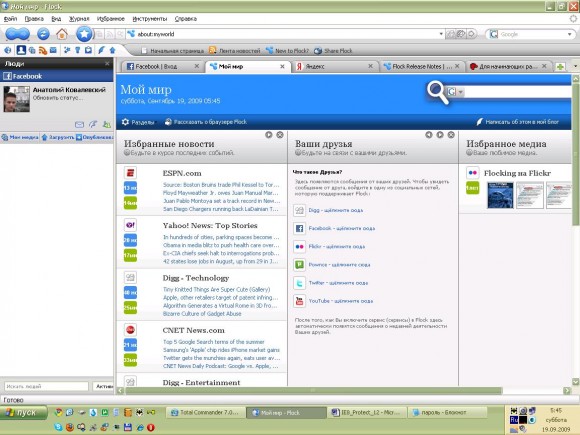Viewport: 580px width, 435px height.
Task: Click the Pownce icon in friends list
Action: coord(299,265)
